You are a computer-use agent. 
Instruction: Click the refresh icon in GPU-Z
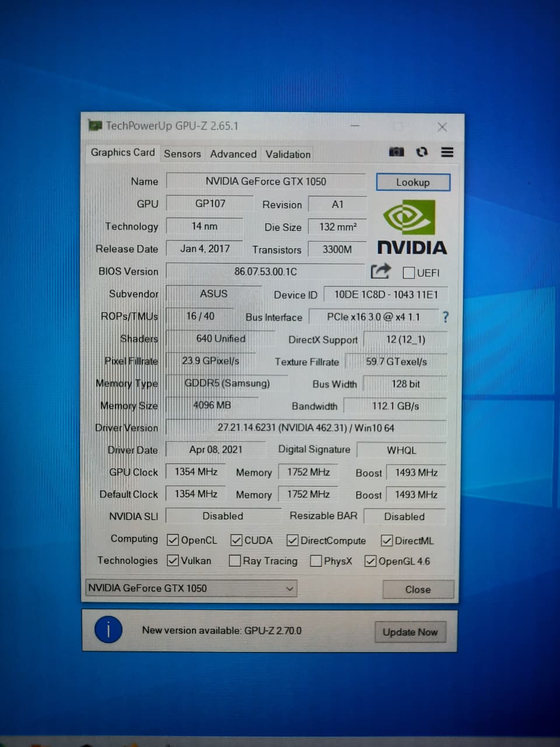pyautogui.click(x=422, y=152)
